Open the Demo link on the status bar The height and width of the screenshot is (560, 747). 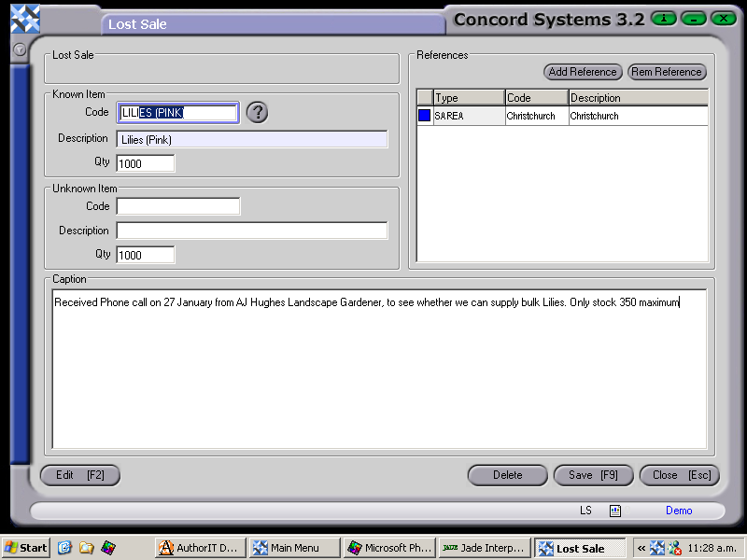tap(679, 511)
